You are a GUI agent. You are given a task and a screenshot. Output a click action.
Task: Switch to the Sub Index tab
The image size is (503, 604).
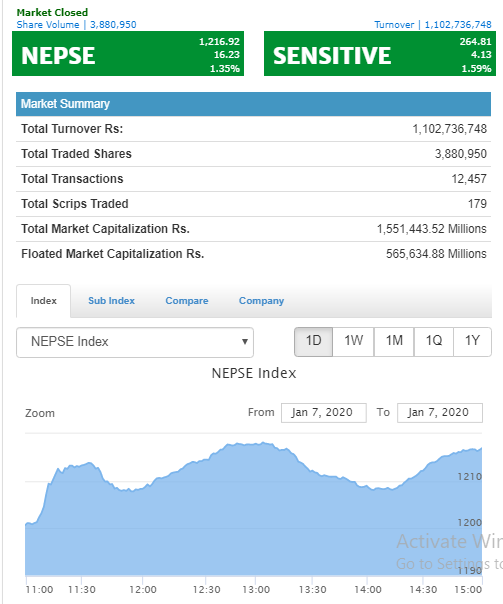click(111, 301)
